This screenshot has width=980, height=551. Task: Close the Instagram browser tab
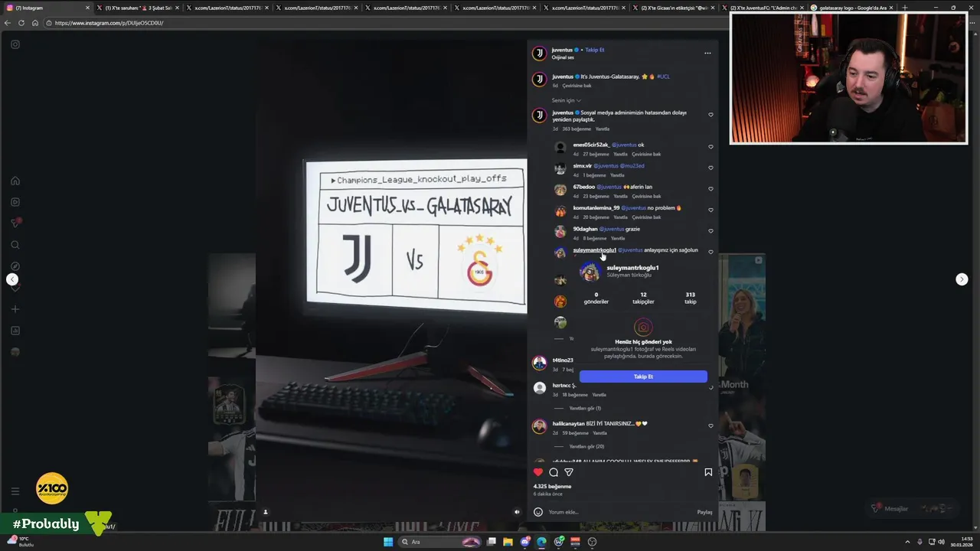coord(87,8)
